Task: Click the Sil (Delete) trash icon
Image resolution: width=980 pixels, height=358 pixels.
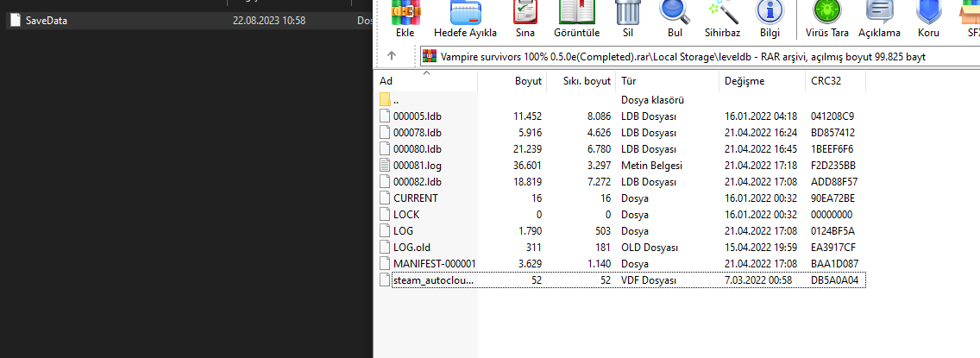Action: [x=627, y=11]
